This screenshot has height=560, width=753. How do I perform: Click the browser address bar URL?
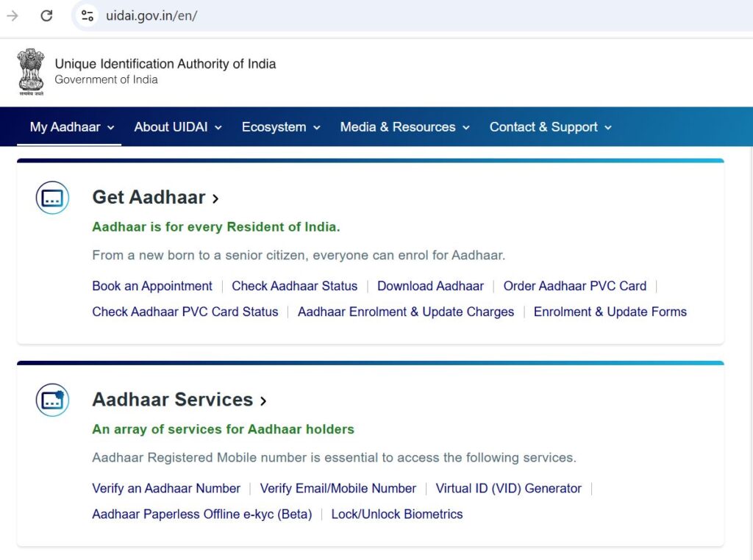[151, 15]
